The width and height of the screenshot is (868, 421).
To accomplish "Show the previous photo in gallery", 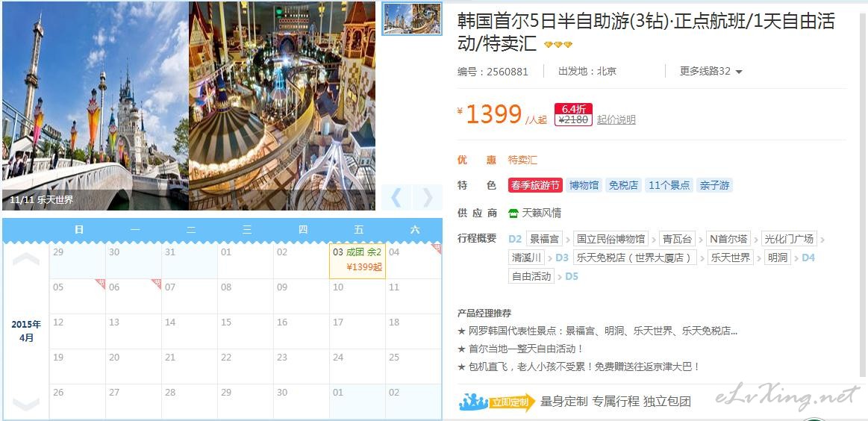I will [396, 197].
